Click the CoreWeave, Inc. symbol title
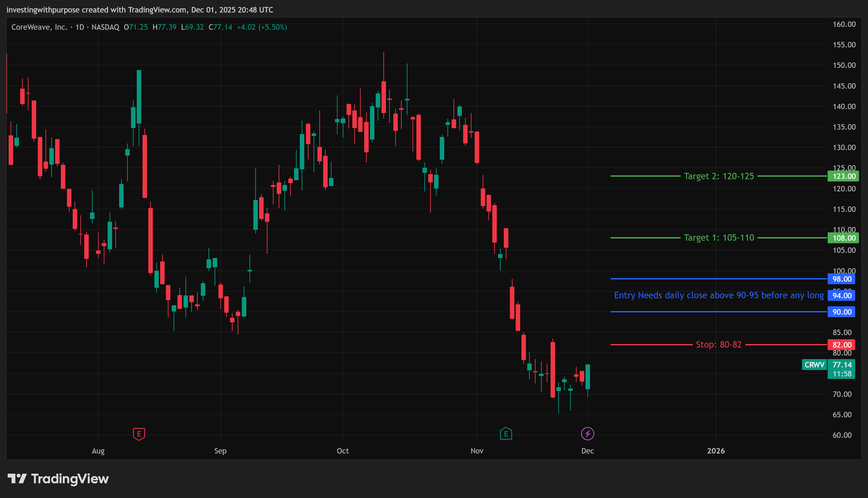 [39, 27]
